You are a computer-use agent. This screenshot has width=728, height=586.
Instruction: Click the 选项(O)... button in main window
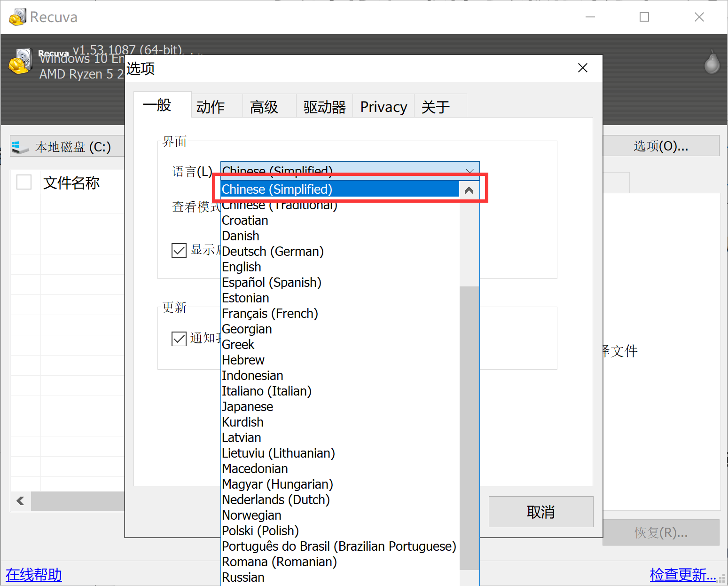(x=661, y=146)
